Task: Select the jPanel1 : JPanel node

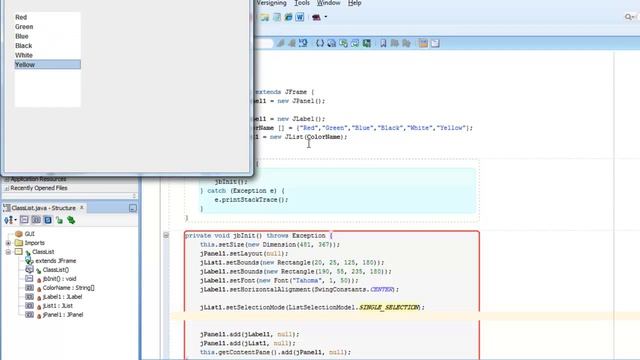Action: [62, 315]
